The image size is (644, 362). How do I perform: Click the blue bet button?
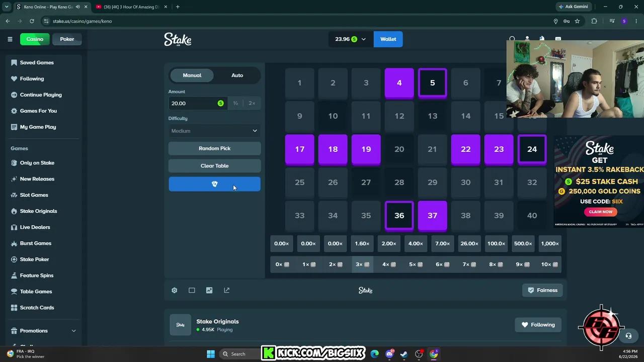[214, 184]
